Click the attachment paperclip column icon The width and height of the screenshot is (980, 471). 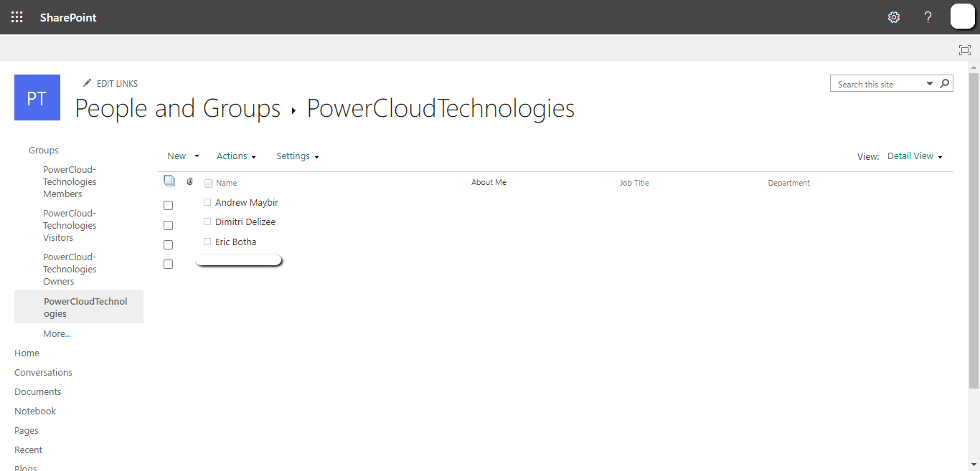[x=190, y=182]
